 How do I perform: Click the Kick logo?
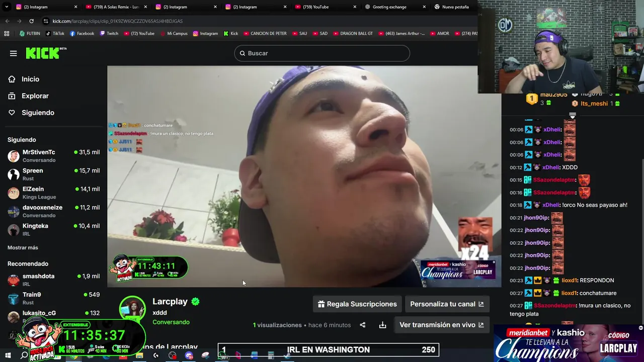[46, 53]
